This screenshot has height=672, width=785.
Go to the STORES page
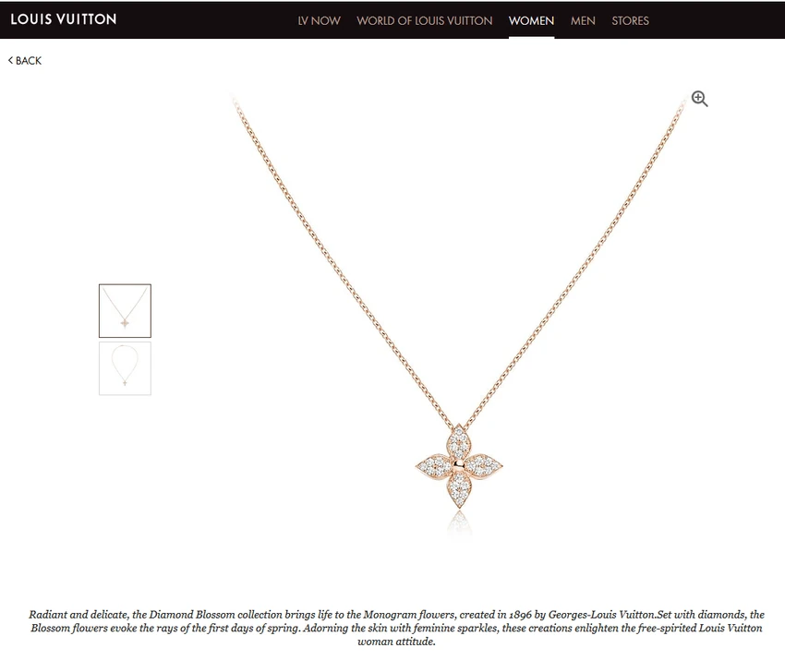[x=630, y=20]
